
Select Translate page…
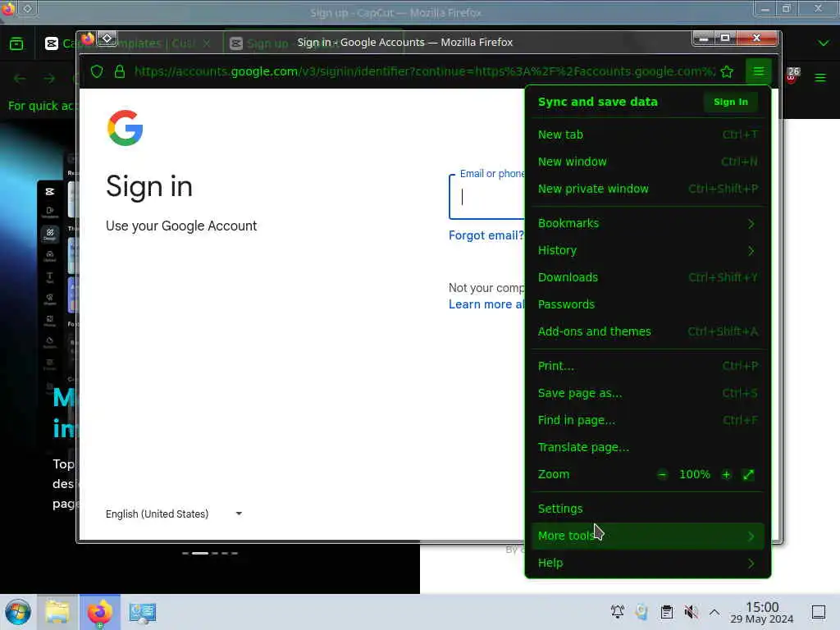pos(648,447)
